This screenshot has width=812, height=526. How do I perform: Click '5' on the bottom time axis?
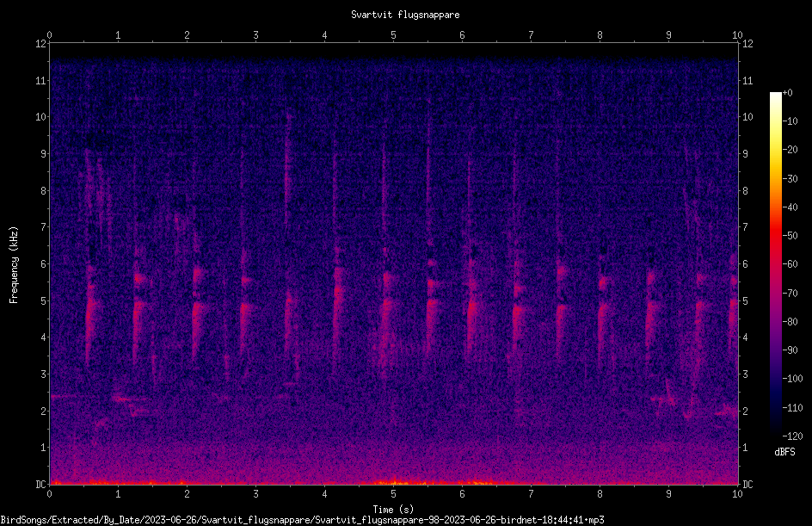point(394,494)
